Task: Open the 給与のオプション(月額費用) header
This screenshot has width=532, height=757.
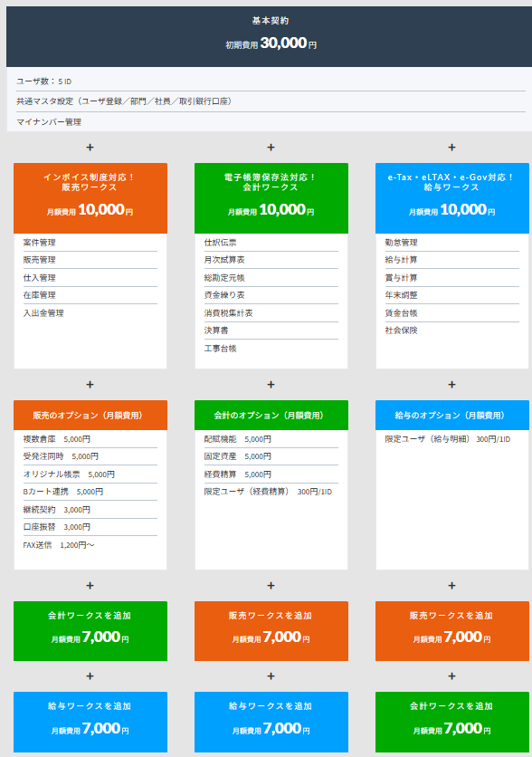Action: click(452, 416)
